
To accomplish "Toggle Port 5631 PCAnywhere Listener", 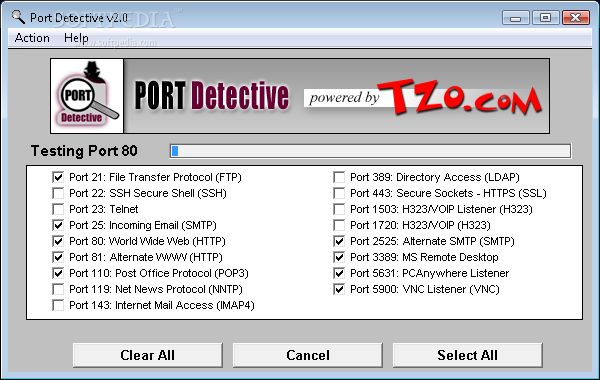I will [339, 273].
